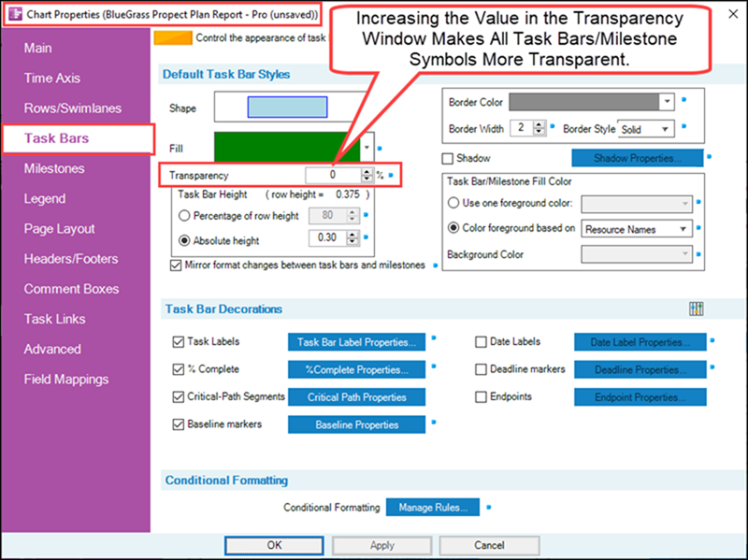Choose Use one foreground color option

click(x=453, y=203)
